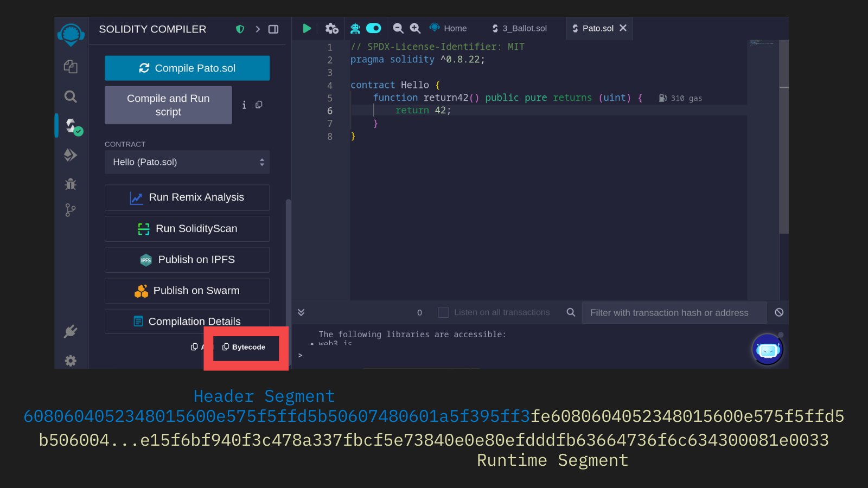Collapse the terminal panel with double chevron
Screen dimensions: 868x488
(x=301, y=312)
